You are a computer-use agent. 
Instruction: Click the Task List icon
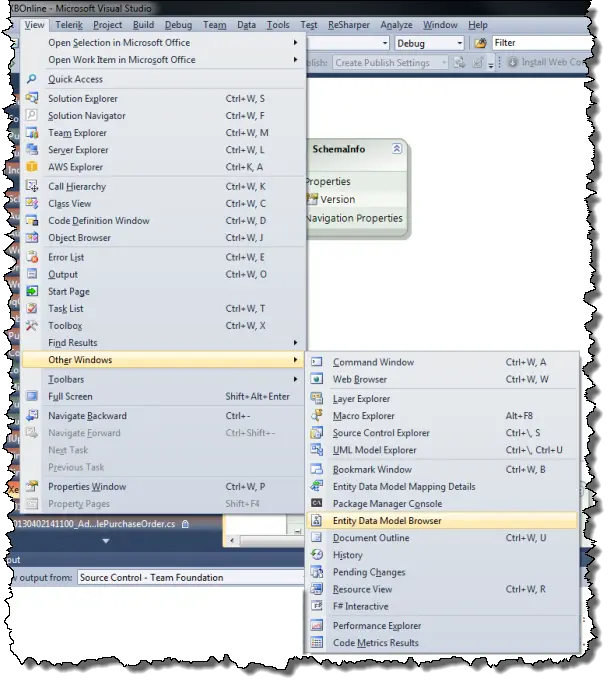point(31,308)
